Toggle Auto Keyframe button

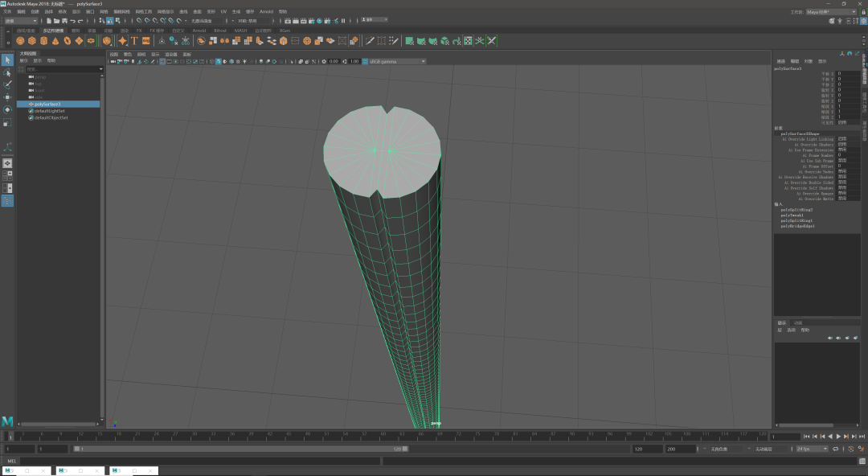pyautogui.click(x=851, y=449)
